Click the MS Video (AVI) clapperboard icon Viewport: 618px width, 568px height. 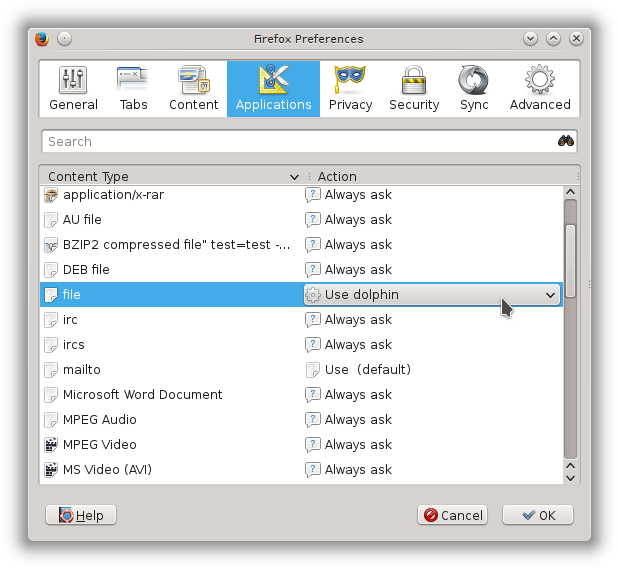coord(51,470)
